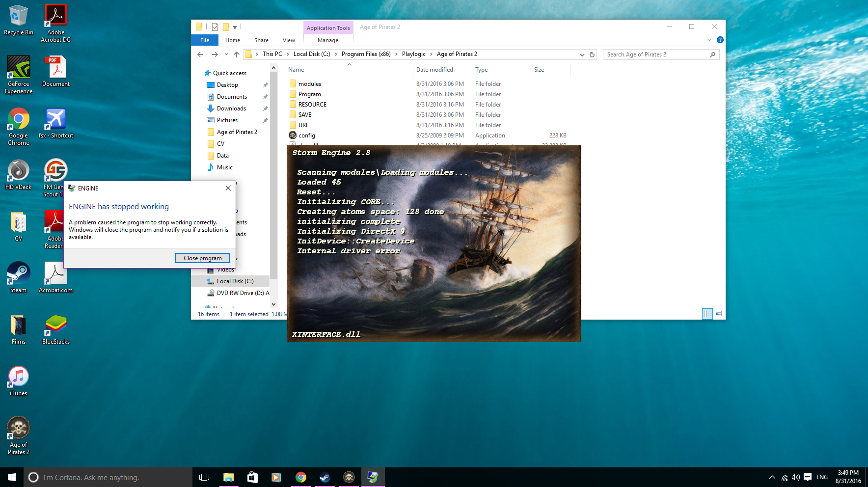Open the fsx - Shortcut desktop icon
This screenshot has width=868, height=487.
pos(55,123)
